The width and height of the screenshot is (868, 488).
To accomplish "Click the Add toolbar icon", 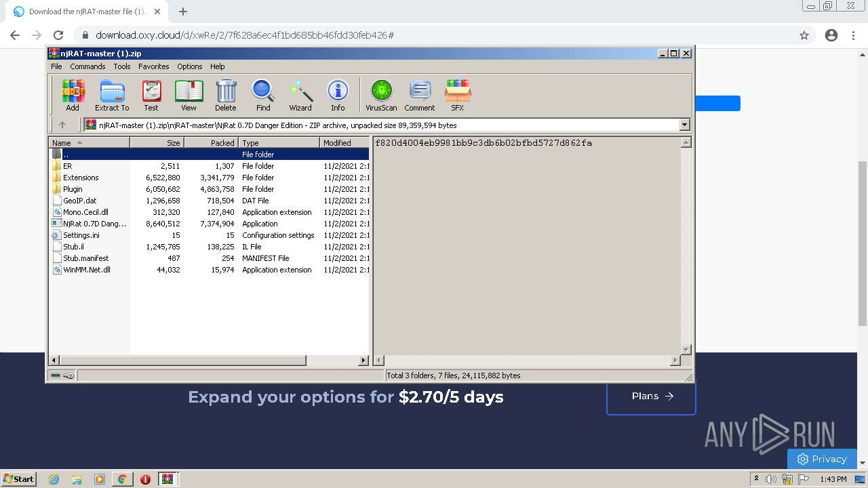I will (x=73, y=96).
